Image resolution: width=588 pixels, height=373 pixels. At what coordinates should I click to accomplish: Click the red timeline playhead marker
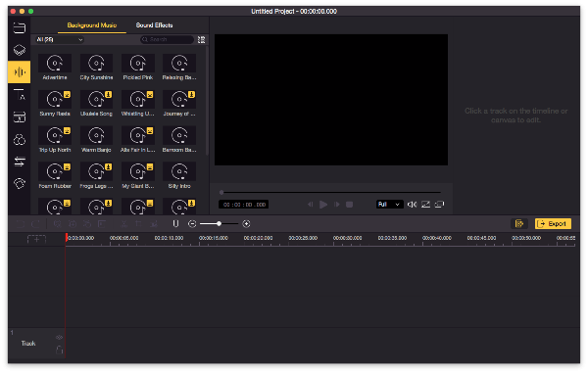pos(66,238)
